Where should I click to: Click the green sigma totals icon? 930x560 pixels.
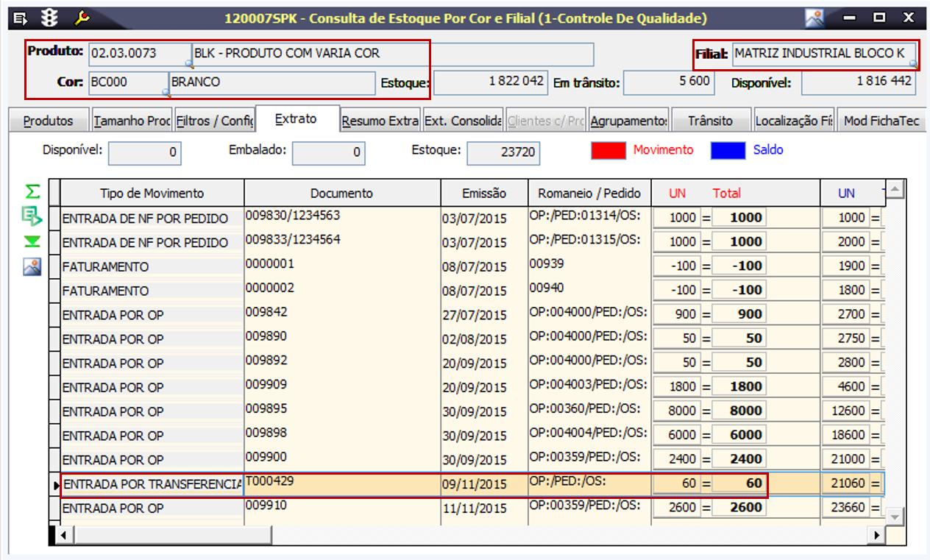[x=32, y=192]
